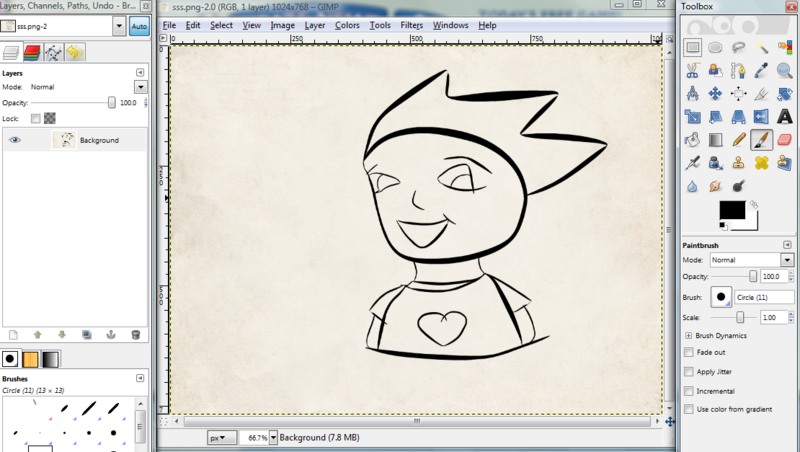Delete layer using the trash icon
Image resolution: width=800 pixels, height=452 pixels.
pos(135,335)
